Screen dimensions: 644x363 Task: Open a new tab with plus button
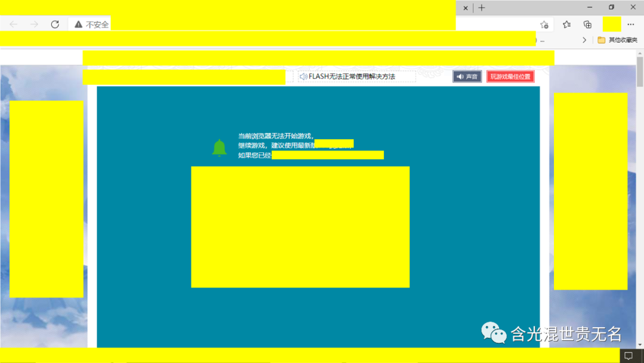pos(482,8)
